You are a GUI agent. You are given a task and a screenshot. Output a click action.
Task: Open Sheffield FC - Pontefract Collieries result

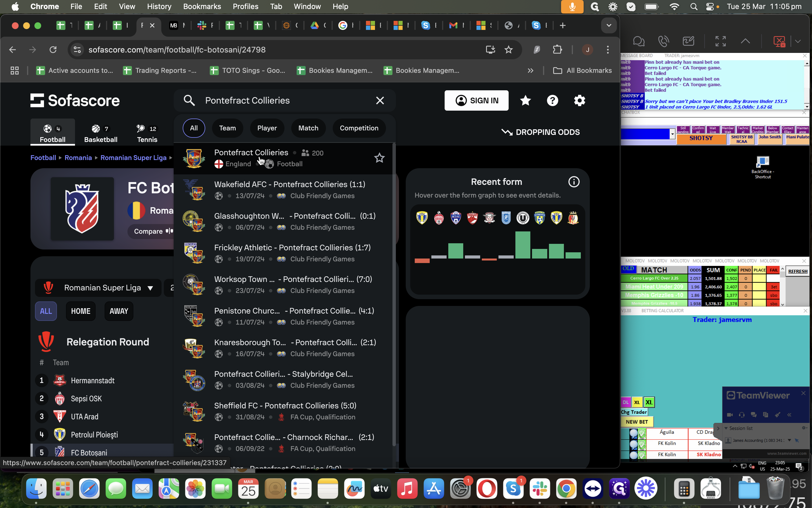click(x=284, y=411)
